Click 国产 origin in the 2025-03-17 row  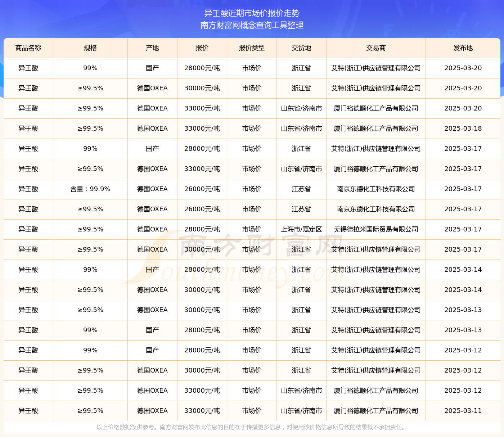tap(152, 149)
